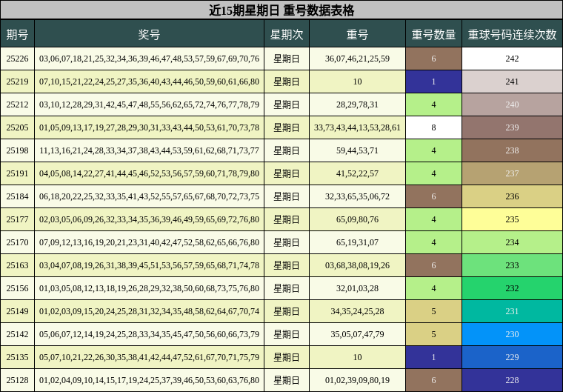Click repeat numbers 32,01,03,28
The width and height of the screenshot is (563, 392).
point(357,288)
